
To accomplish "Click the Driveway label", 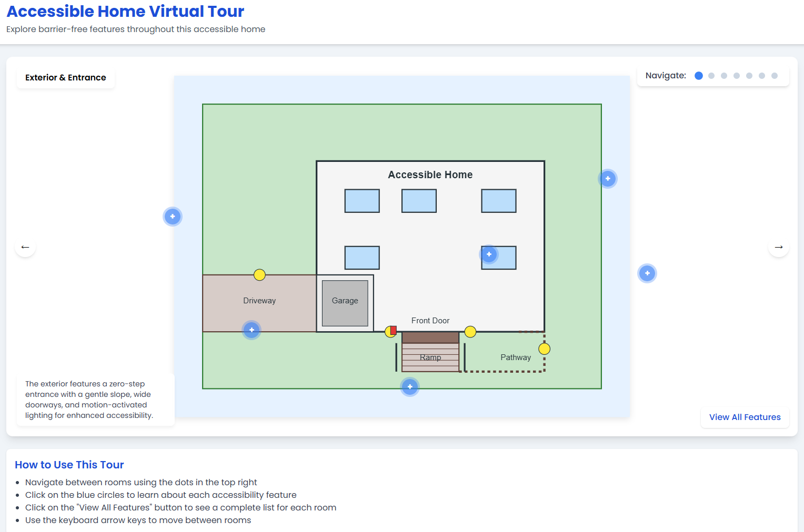I will pyautogui.click(x=259, y=301).
